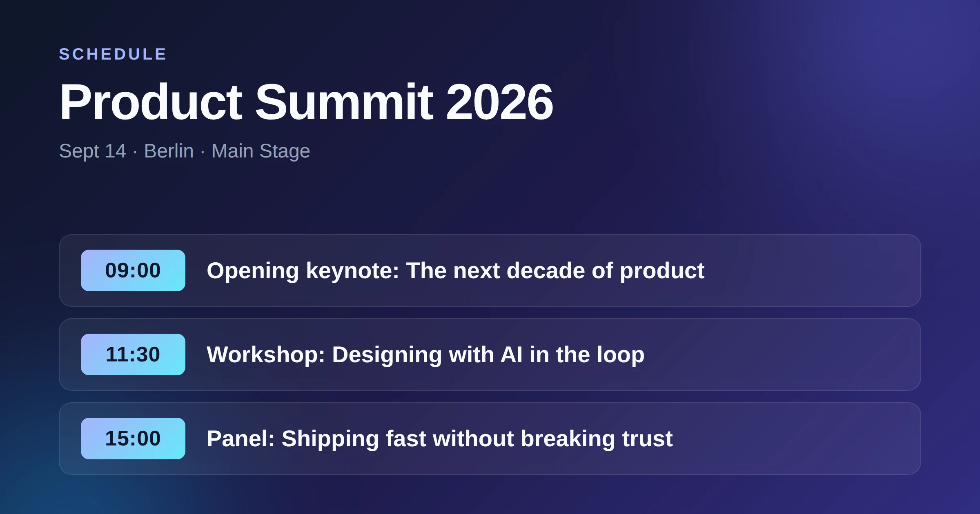Click the Sept 14 date text

click(x=93, y=151)
